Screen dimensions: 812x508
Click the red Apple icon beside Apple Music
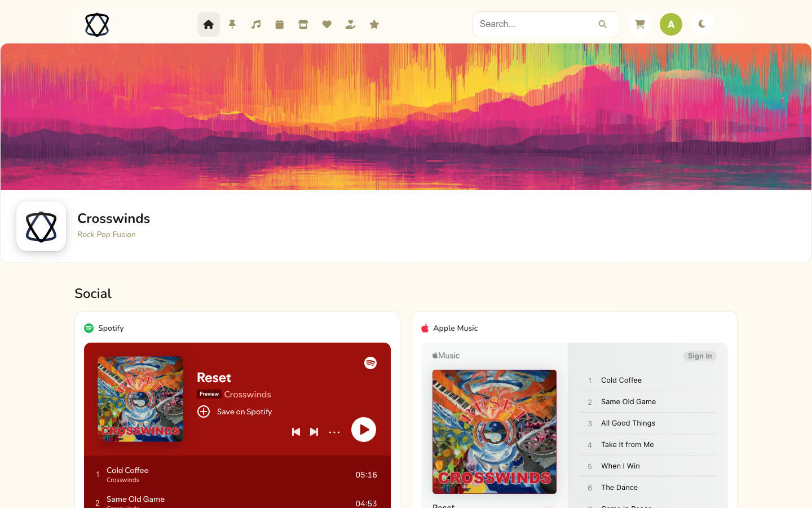click(x=425, y=328)
